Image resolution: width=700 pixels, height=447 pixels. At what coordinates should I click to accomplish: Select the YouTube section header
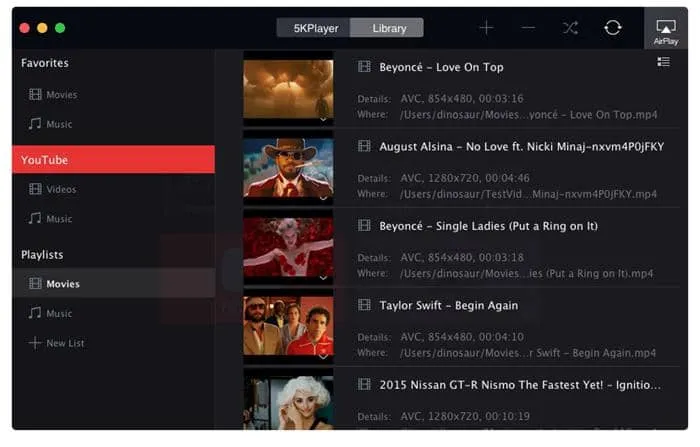(x=113, y=159)
